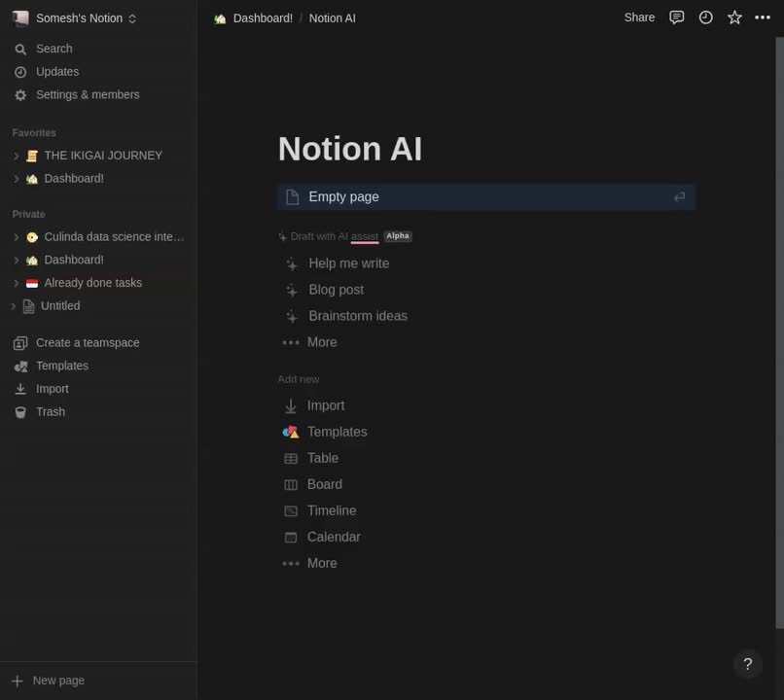
Task: Expand THE IKIGAI JOURNEY page tree
Action: click(x=16, y=157)
